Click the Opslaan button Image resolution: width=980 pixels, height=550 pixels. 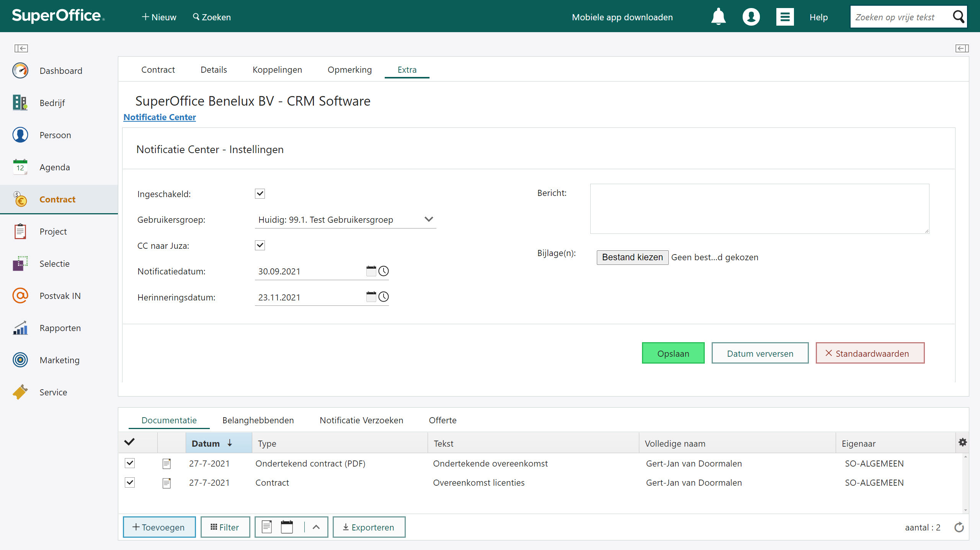pyautogui.click(x=673, y=353)
